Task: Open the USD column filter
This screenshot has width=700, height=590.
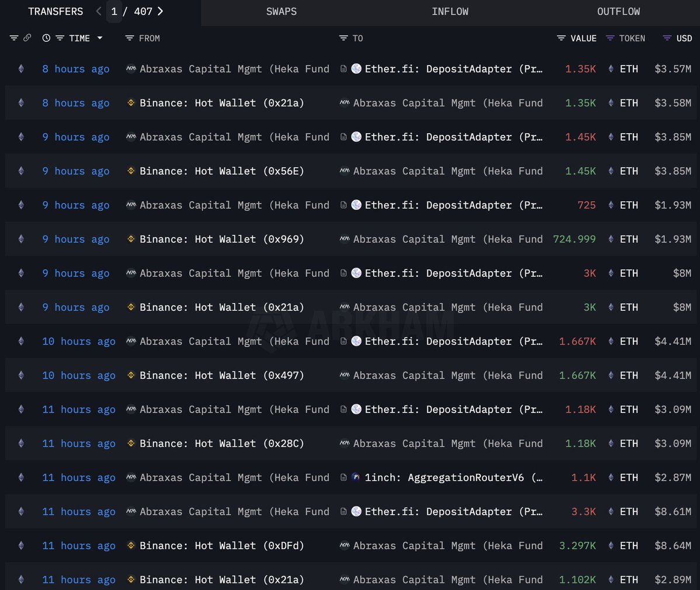Action: [x=667, y=38]
